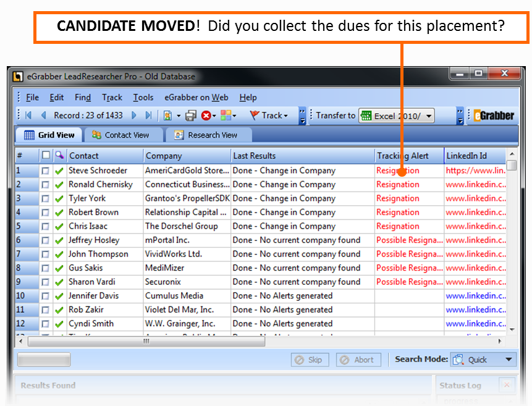Click the Abort button
532x406 pixels.
pyautogui.click(x=358, y=360)
